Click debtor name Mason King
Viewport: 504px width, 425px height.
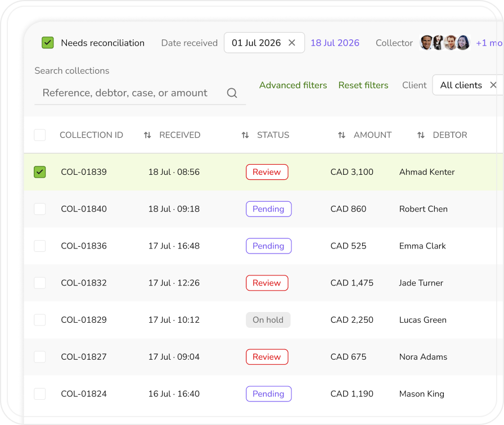(x=422, y=394)
